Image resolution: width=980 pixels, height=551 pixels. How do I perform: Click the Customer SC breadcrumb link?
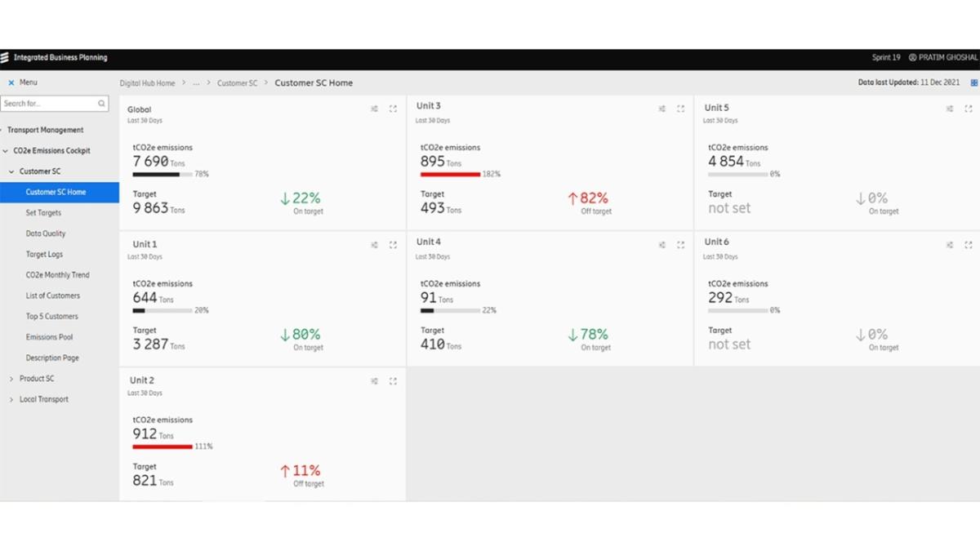coord(237,83)
